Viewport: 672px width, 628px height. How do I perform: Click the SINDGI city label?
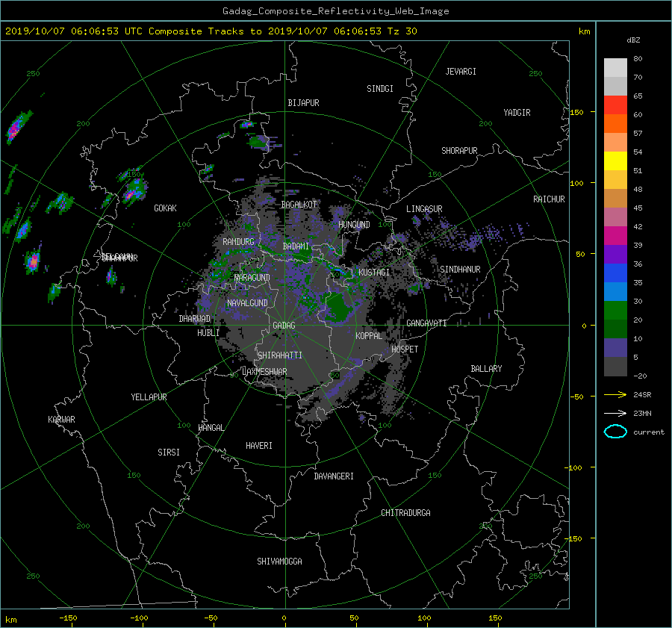coord(380,89)
